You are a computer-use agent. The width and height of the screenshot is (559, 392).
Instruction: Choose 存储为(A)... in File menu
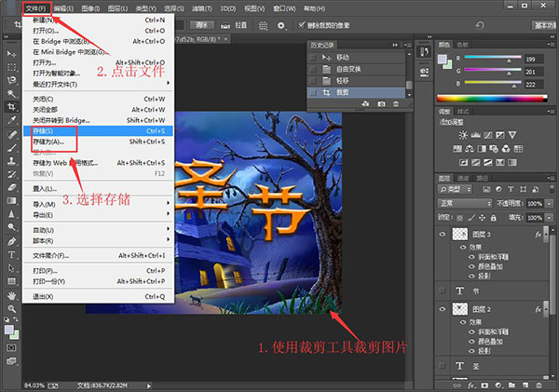pyautogui.click(x=99, y=142)
